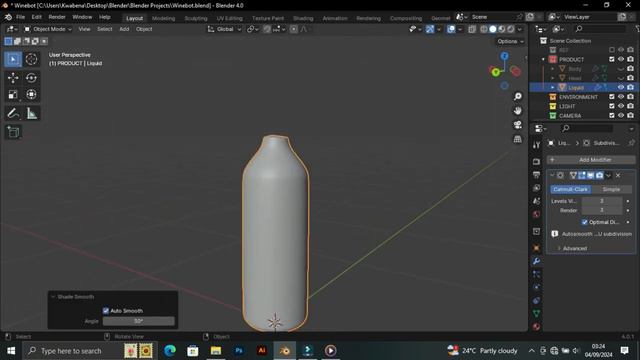Switch to wireframe viewport shading
This screenshot has width=640, height=360.
tap(484, 29)
